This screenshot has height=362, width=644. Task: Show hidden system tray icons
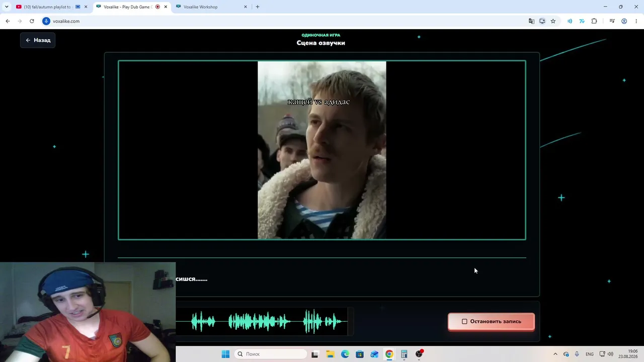555,354
